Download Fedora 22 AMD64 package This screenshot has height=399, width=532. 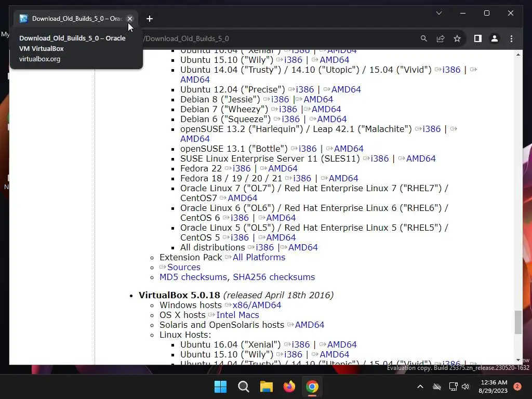pos(283,168)
